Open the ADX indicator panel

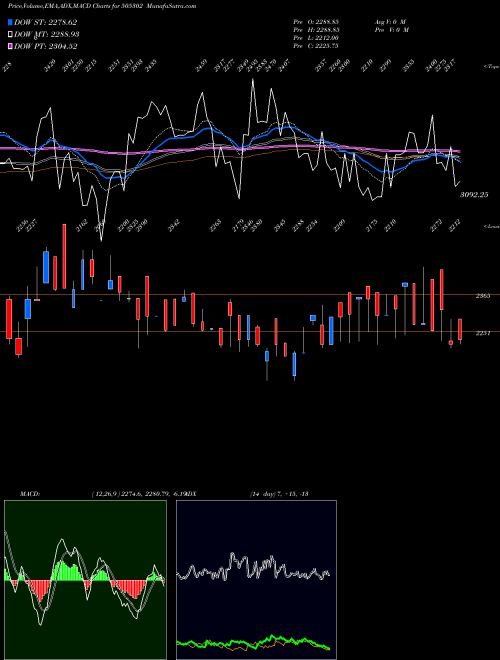click(x=256, y=580)
